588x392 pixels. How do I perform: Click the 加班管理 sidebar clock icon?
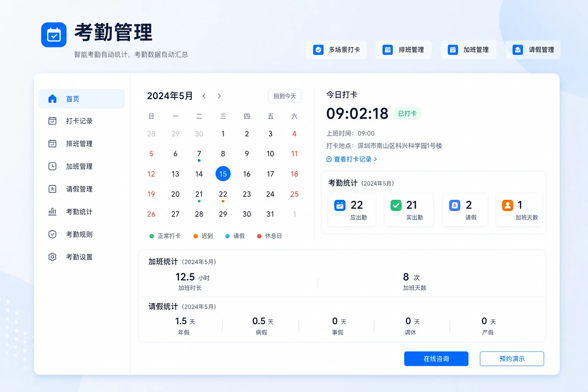pyautogui.click(x=52, y=166)
